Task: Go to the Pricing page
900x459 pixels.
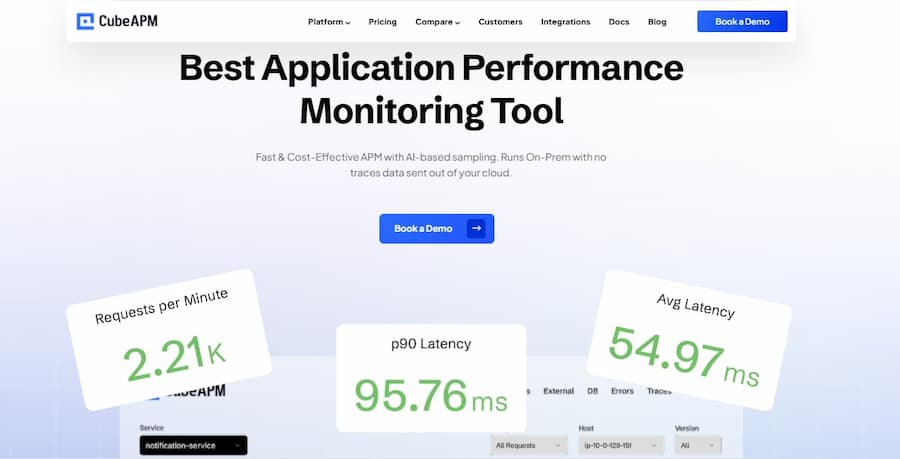Action: (x=382, y=22)
